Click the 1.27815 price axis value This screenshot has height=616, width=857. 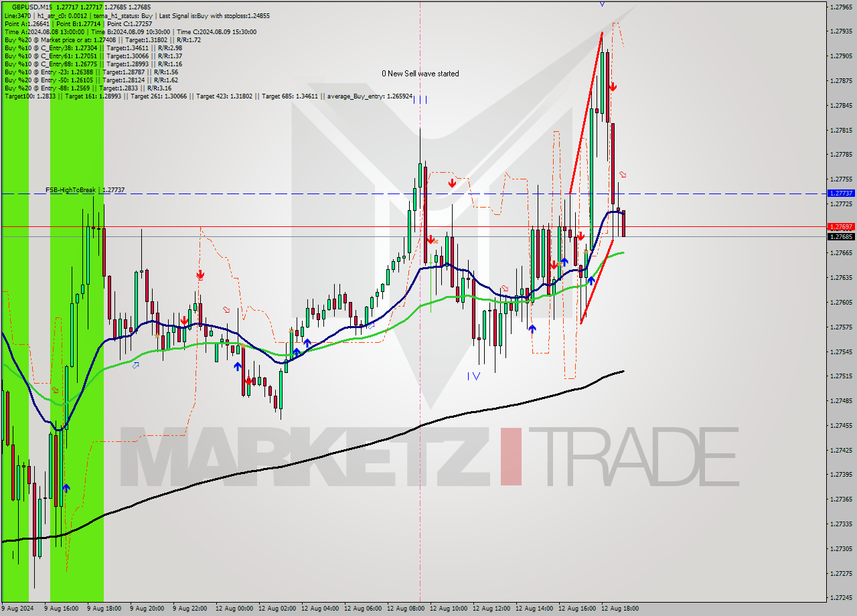click(841, 130)
